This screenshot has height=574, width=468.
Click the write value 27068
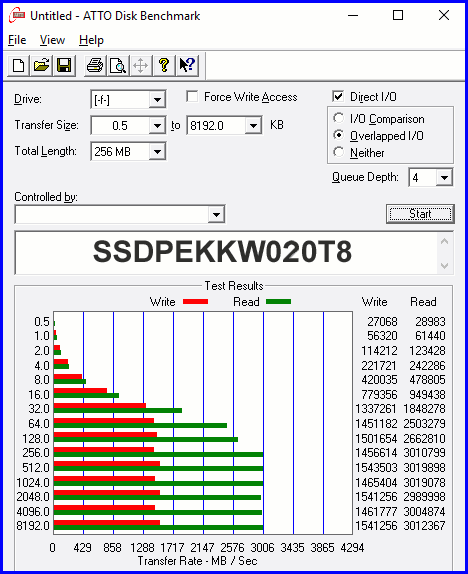coord(382,322)
